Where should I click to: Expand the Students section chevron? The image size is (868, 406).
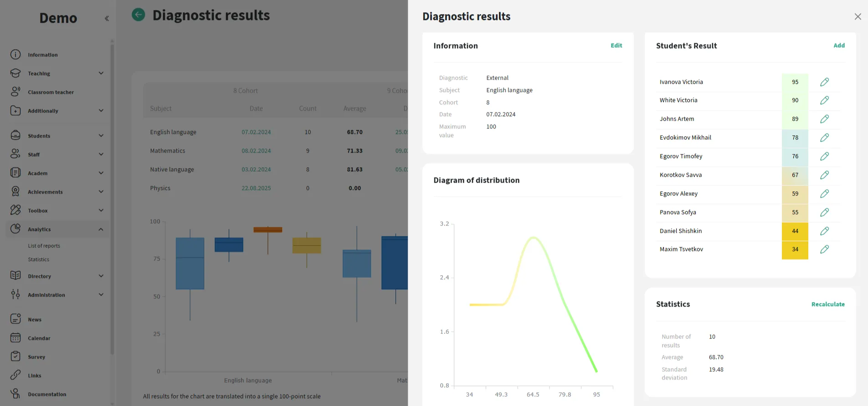coord(101,136)
